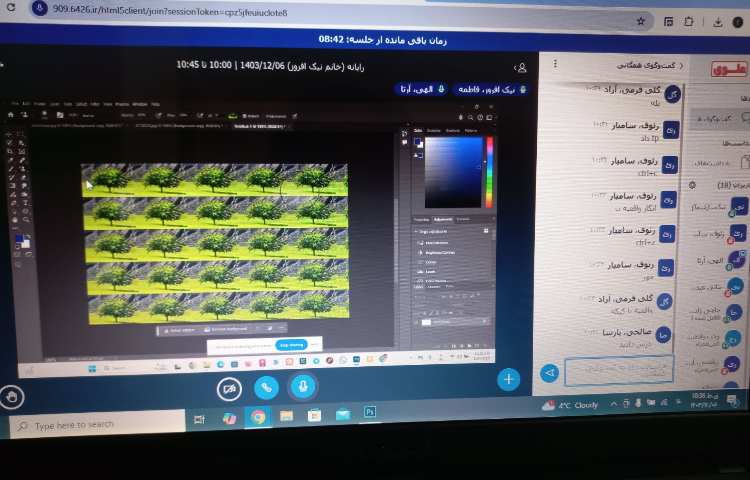Open Chrome from the taskbar
Screen dimensions: 750x480
tap(258, 417)
